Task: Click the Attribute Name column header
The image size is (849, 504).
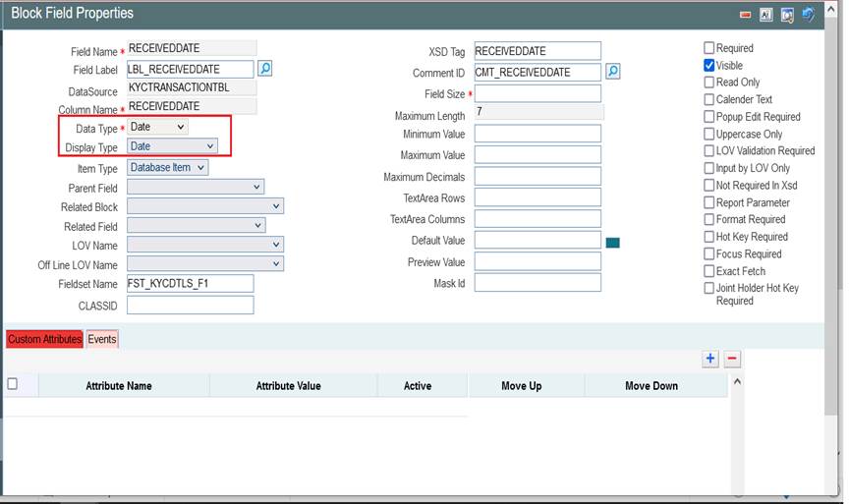Action: (x=119, y=385)
